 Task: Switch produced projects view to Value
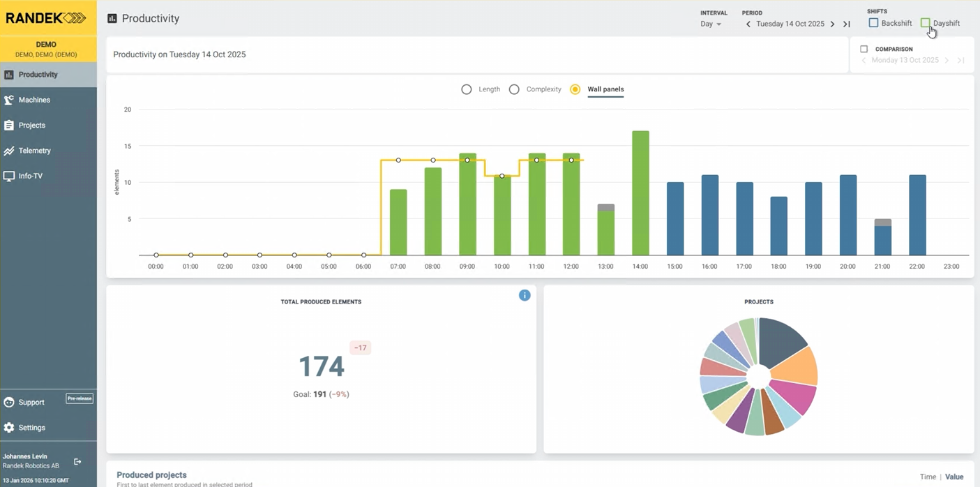coord(954,477)
